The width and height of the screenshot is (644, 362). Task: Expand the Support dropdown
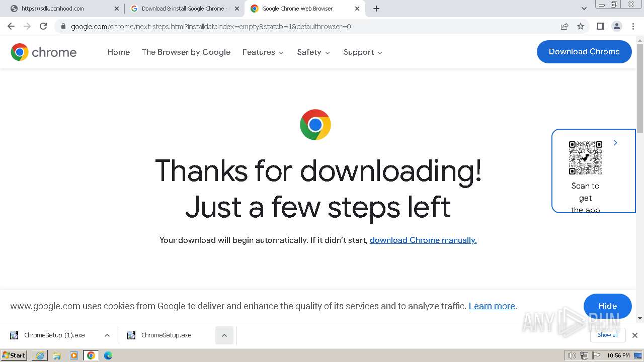point(363,52)
